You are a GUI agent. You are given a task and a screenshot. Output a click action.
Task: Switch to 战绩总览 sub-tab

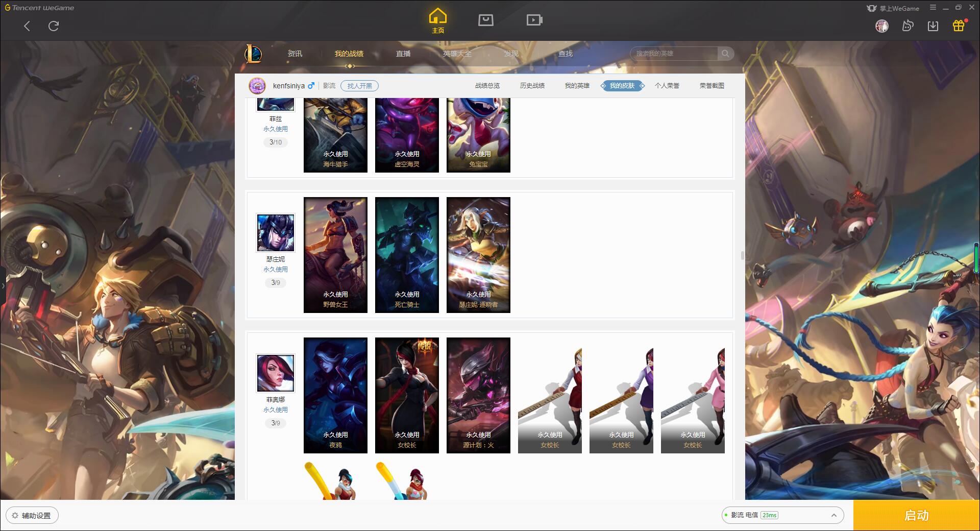tap(487, 86)
